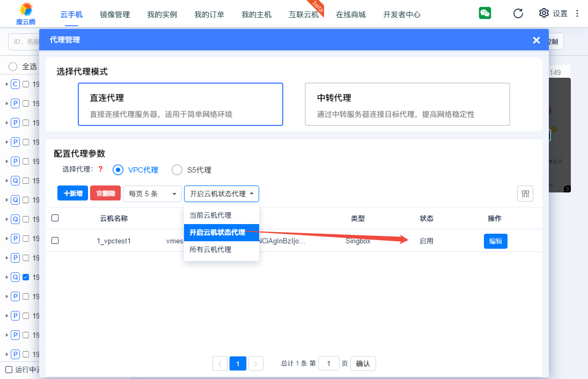Screen dimensions: 588x379
Task: Click the blue 新增 button
Action: click(x=72, y=194)
